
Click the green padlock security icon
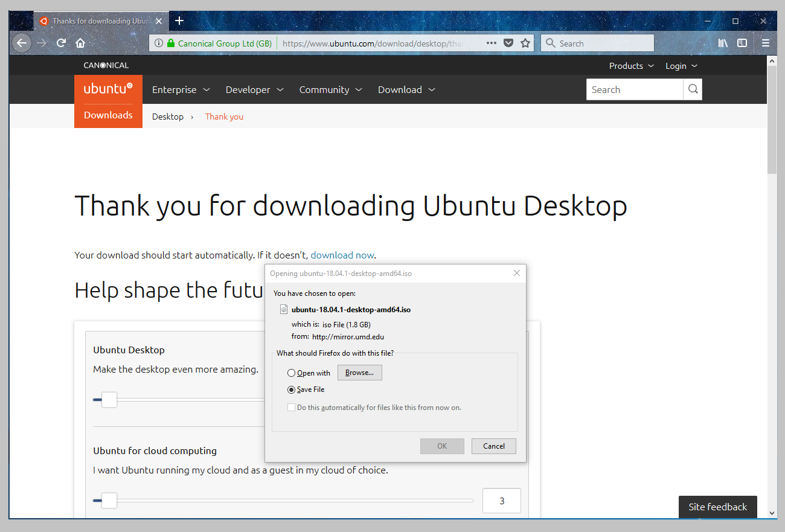pyautogui.click(x=171, y=43)
